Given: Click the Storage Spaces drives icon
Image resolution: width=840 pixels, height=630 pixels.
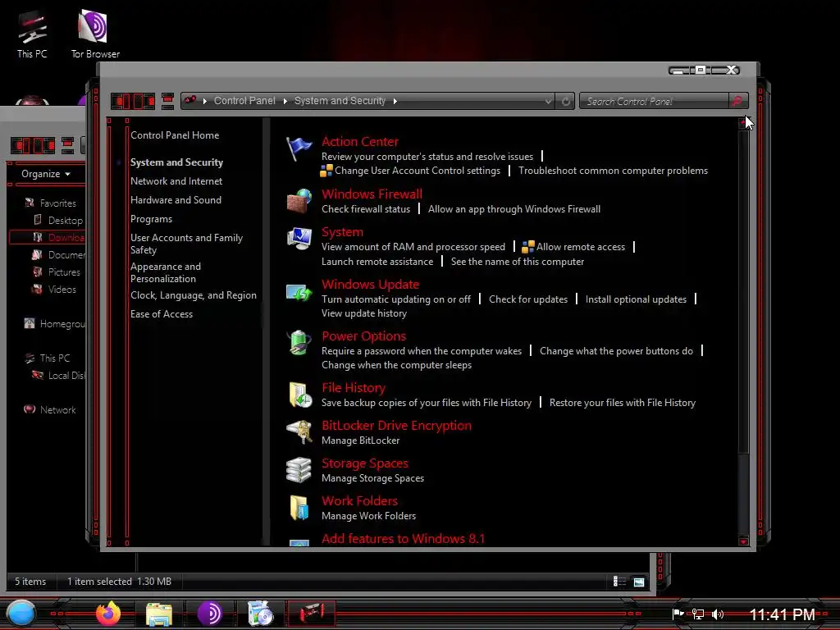Looking at the screenshot, I should [299, 470].
